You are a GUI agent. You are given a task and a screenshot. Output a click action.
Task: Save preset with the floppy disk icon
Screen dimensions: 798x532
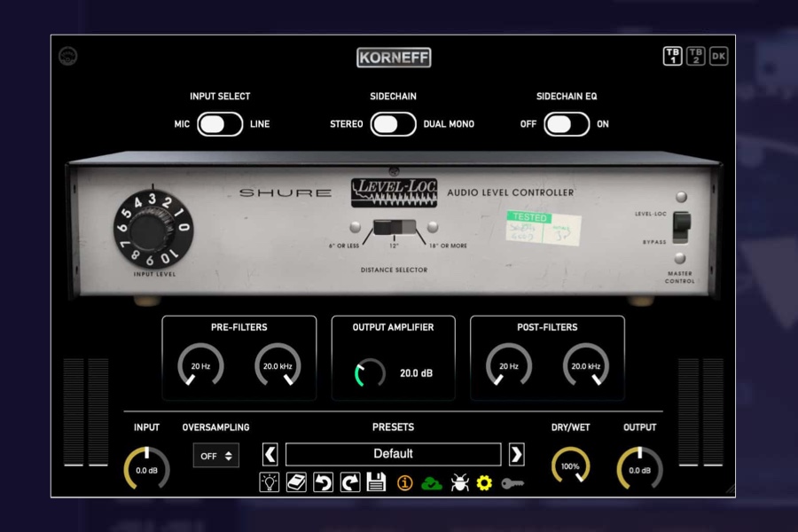[x=377, y=482]
